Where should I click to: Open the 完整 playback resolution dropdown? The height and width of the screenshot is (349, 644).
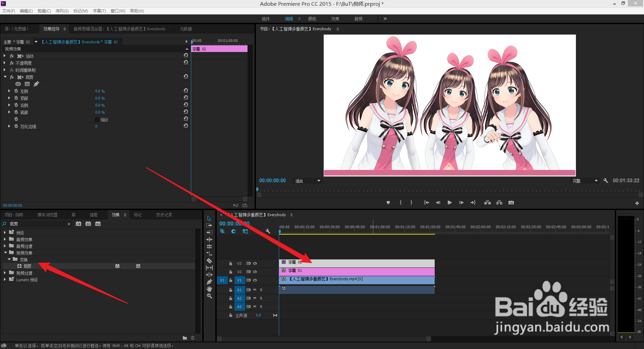(x=585, y=181)
